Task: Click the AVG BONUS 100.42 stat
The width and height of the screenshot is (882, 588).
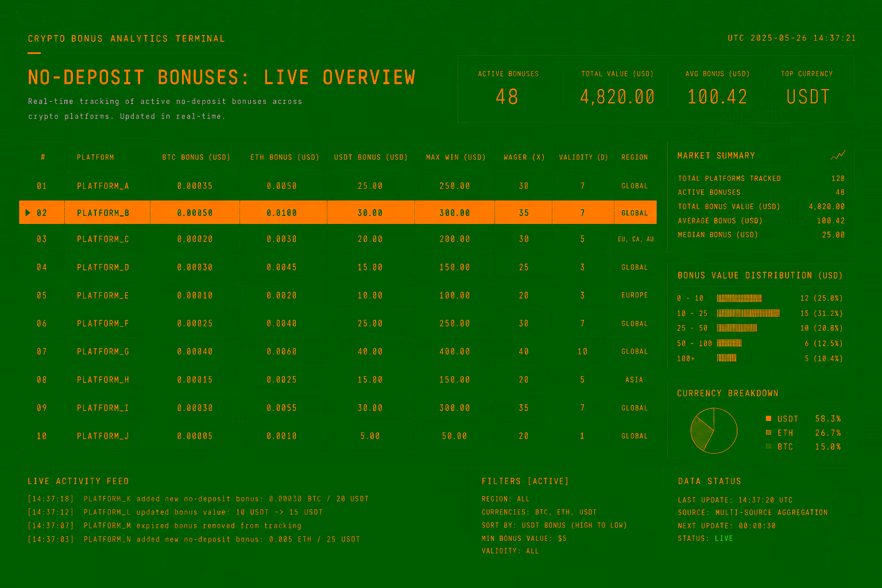Action: (718, 89)
